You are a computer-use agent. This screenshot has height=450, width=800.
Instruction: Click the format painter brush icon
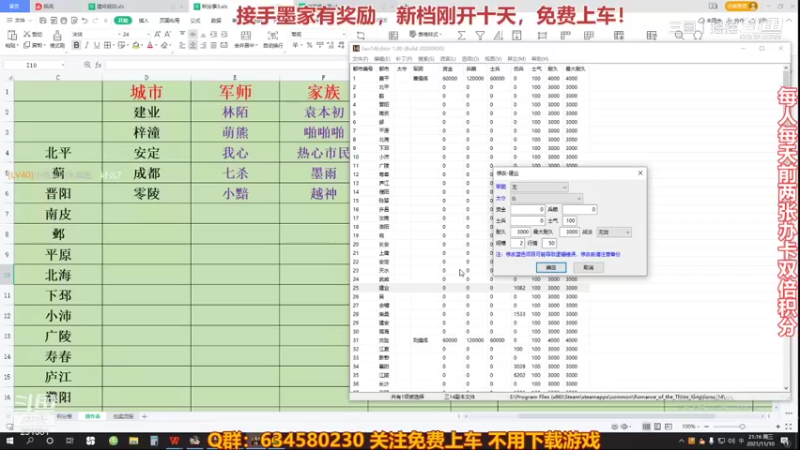(57, 36)
